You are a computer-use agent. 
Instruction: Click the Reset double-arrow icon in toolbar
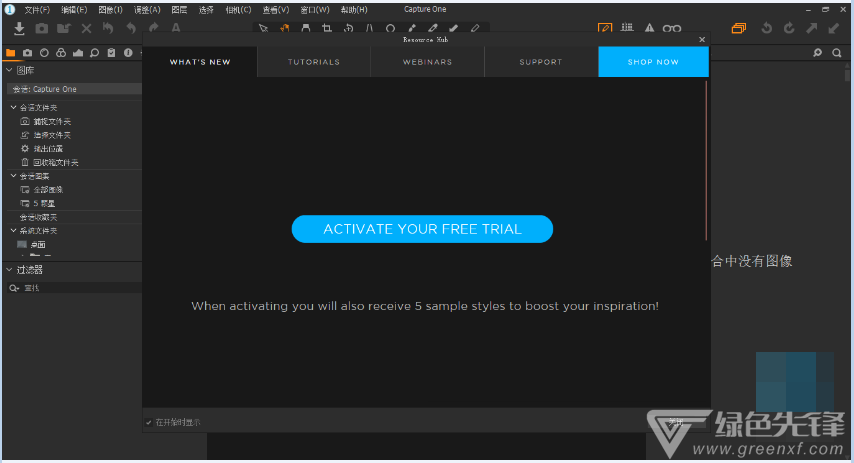108,28
